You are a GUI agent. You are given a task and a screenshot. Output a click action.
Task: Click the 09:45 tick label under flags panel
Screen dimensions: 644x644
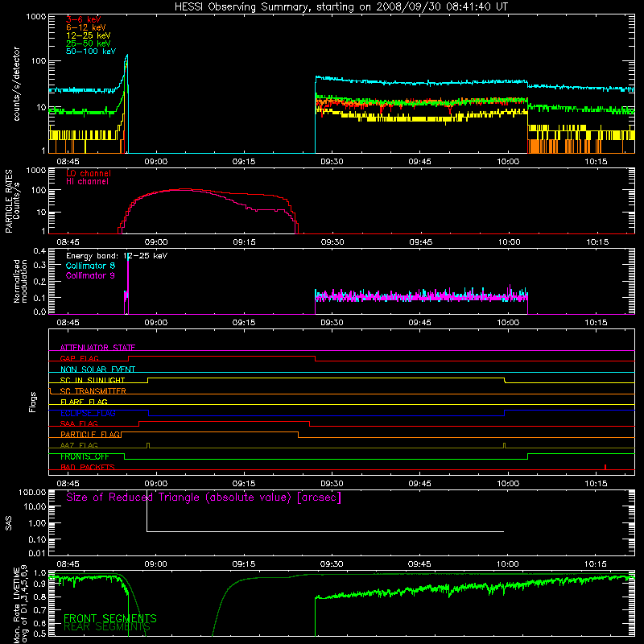click(x=419, y=484)
